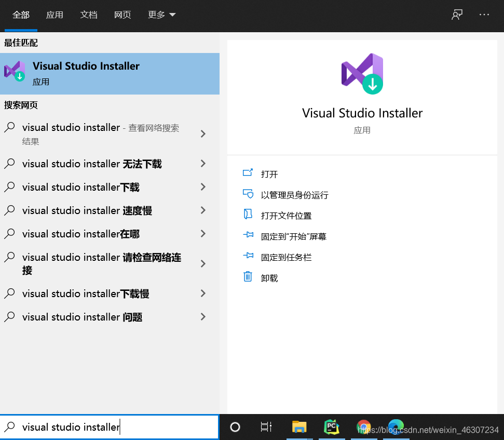Open PyCharm from the taskbar
Image resolution: width=504 pixels, height=440 pixels.
click(x=332, y=427)
